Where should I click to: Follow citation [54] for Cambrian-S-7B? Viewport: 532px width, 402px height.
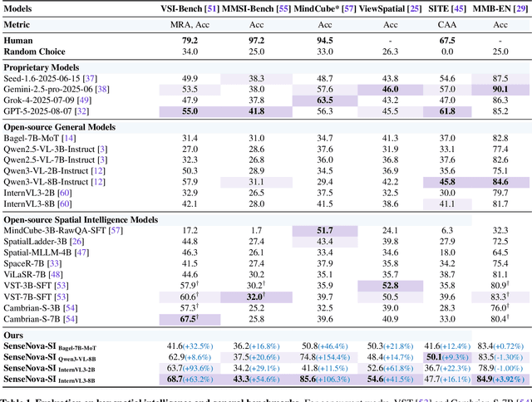(70, 319)
